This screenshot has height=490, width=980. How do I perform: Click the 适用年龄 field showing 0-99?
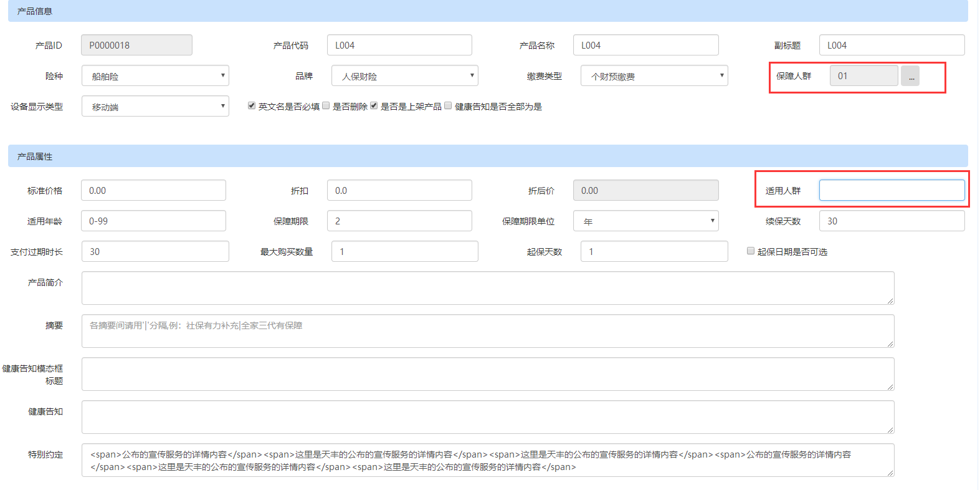tap(153, 221)
